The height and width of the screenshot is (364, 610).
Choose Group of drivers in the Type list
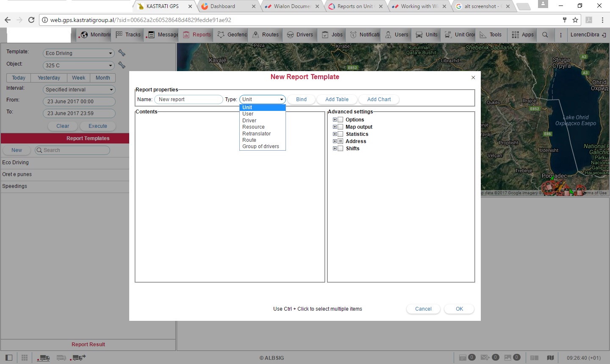pyautogui.click(x=261, y=146)
